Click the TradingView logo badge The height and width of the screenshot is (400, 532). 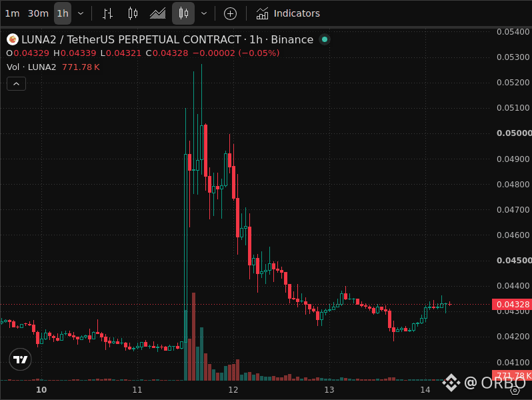(x=21, y=359)
